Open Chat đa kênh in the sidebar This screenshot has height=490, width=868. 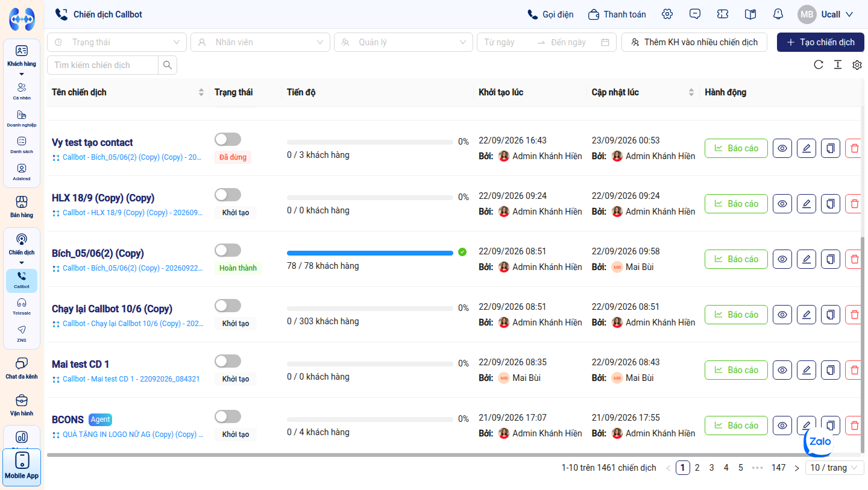pos(22,368)
